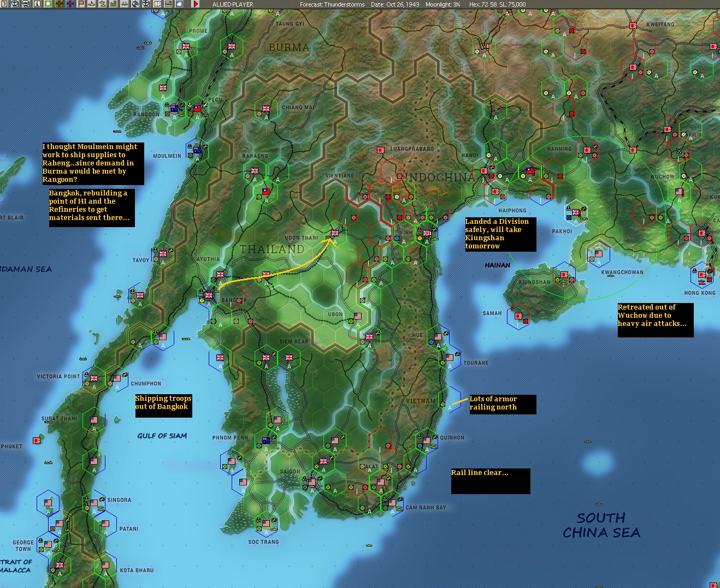
Task: Click the double yellow ships toolbar icon
Action: [x=103, y=4]
